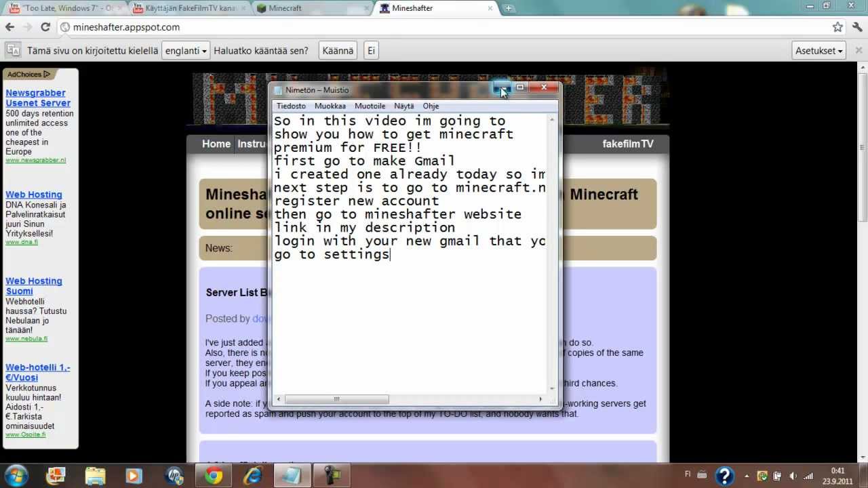Open the volume control in system tray
This screenshot has width=868, height=488.
point(793,476)
